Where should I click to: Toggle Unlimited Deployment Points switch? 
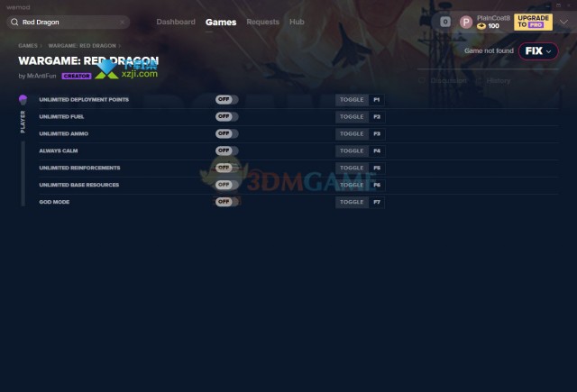click(x=227, y=100)
